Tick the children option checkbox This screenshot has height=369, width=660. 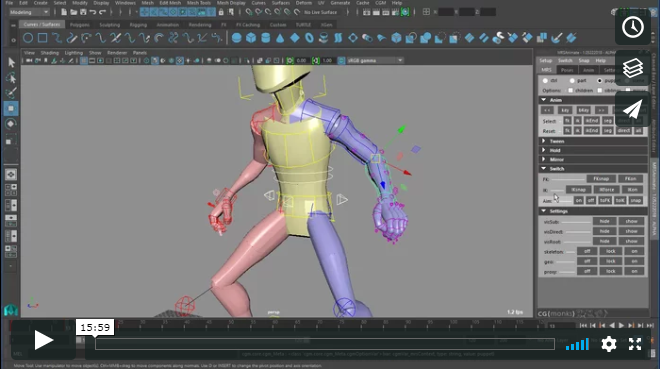point(570,90)
